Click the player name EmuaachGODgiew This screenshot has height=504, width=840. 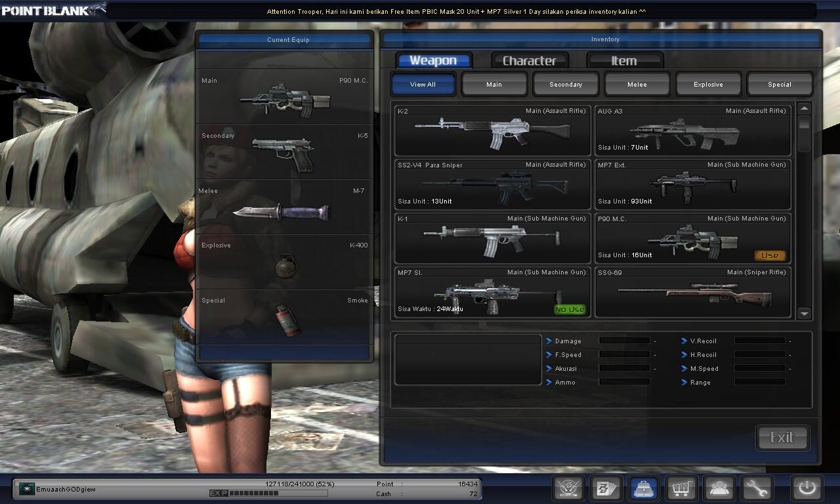[66, 490]
